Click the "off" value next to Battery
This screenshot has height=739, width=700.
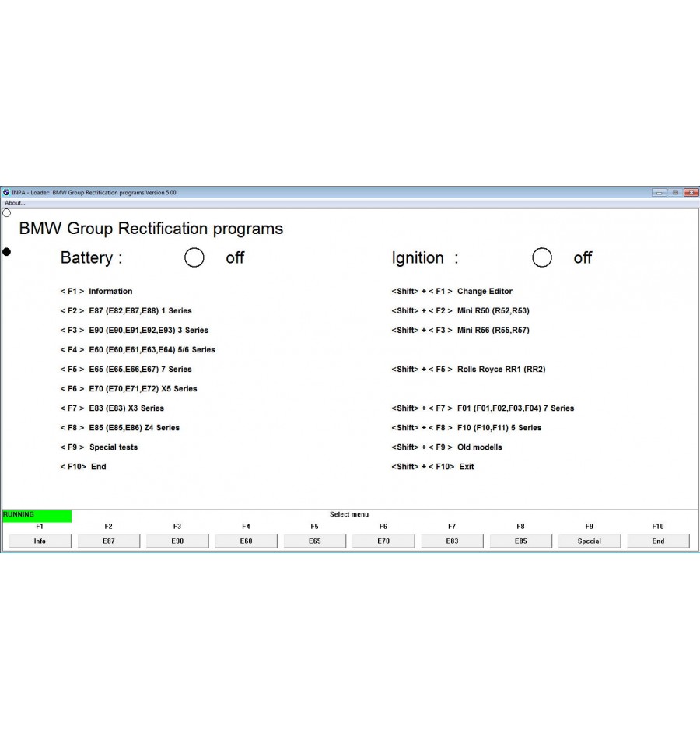[235, 258]
